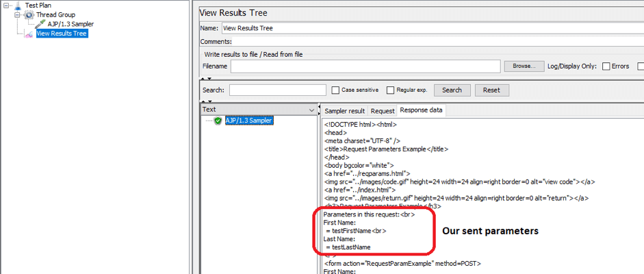Click the Filename input field
644x274 pixels.
[x=365, y=66]
